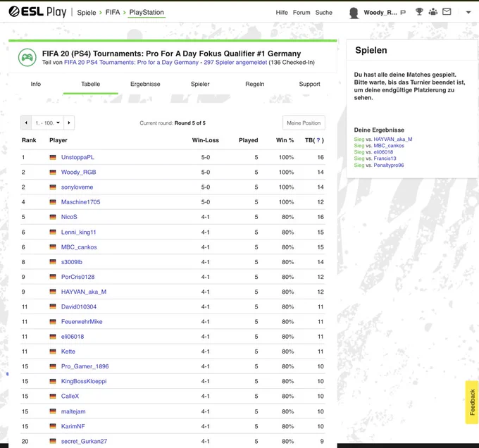Open Francis13 under Deine Ergebnisse
The image size is (479, 448).
385,158
